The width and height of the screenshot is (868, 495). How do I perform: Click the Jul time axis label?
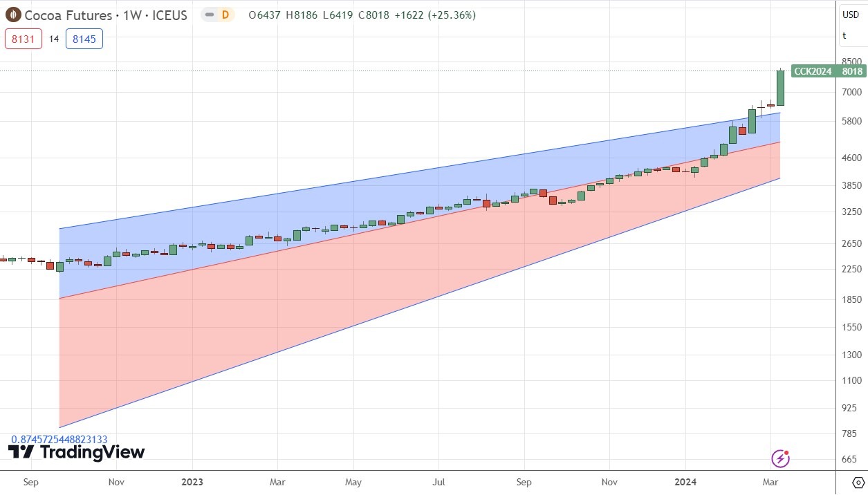438,482
